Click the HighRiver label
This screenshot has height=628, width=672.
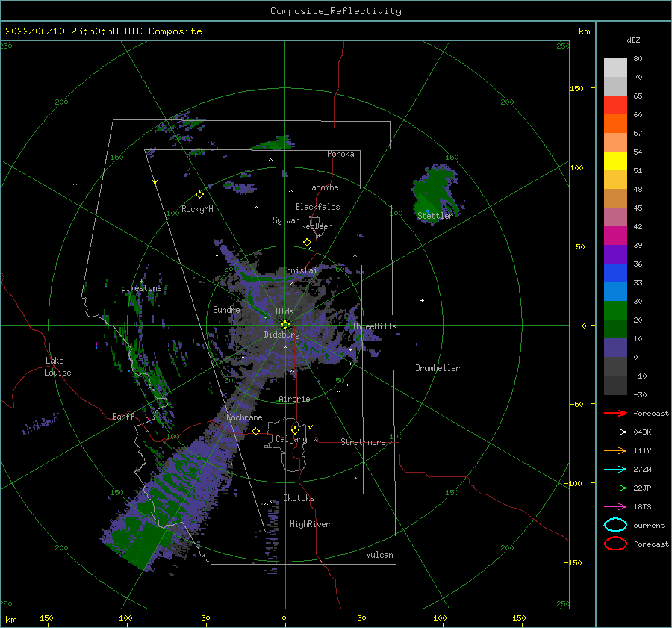(310, 524)
